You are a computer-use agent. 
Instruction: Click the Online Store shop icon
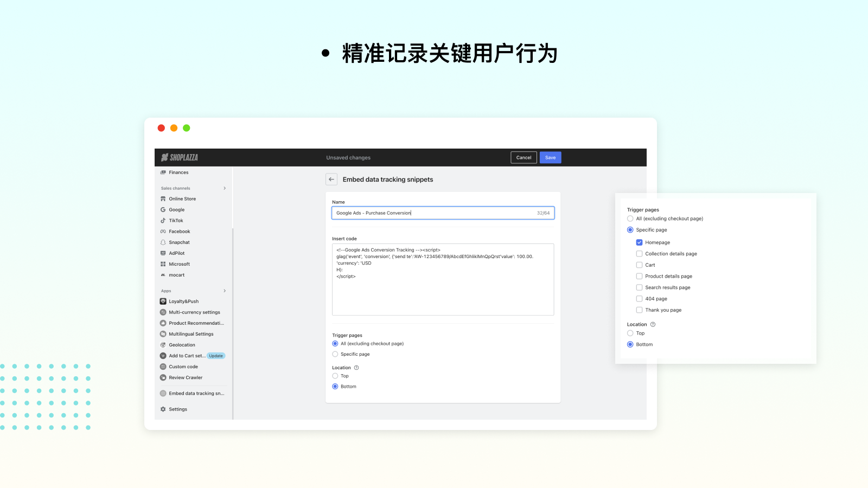click(163, 199)
